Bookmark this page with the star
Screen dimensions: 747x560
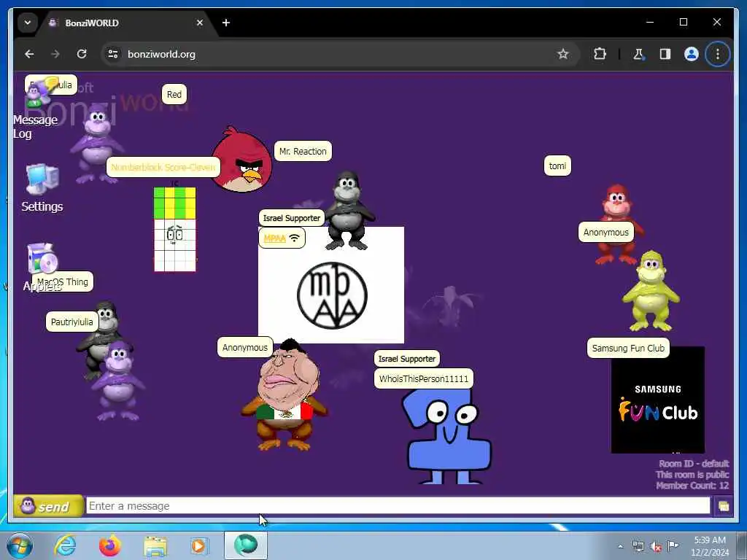point(563,54)
